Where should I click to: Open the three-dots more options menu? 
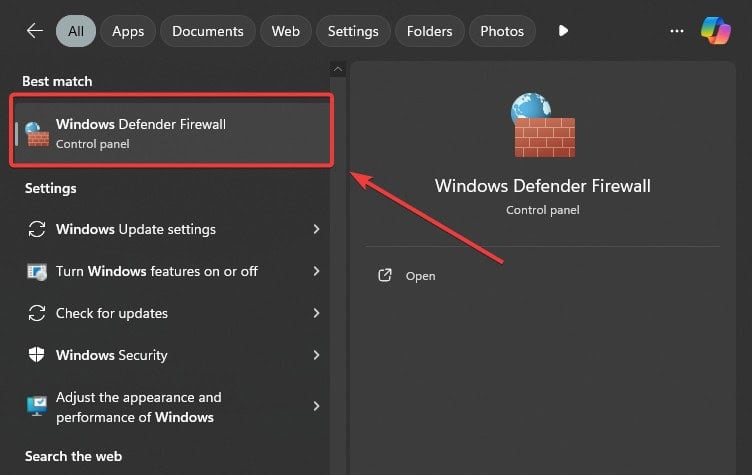click(x=677, y=31)
